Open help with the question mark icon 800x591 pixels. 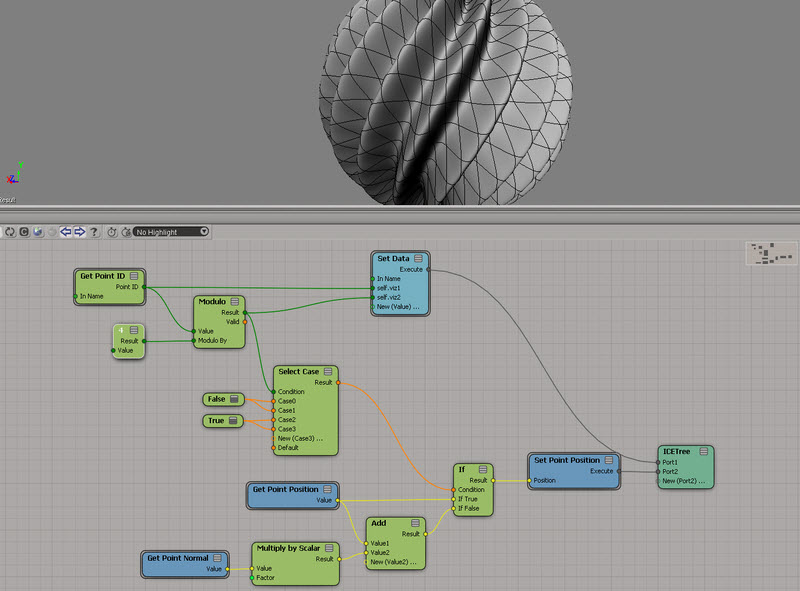click(94, 231)
